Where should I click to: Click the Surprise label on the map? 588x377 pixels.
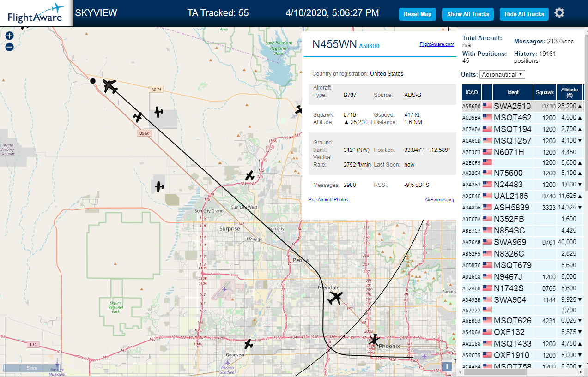(230, 228)
